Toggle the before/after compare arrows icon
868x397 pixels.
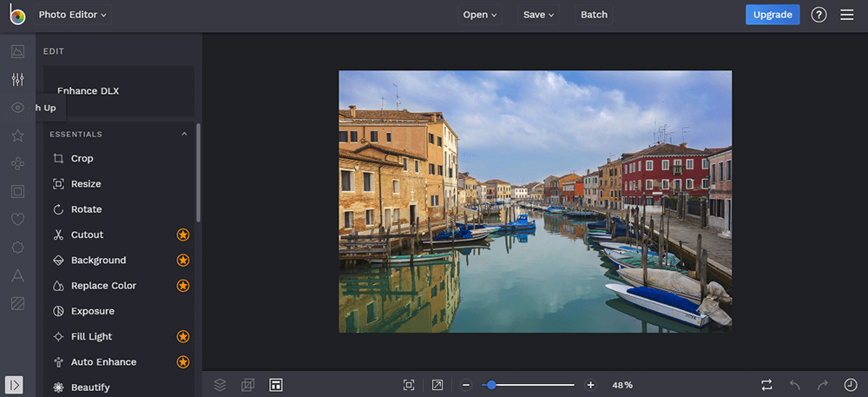766,385
